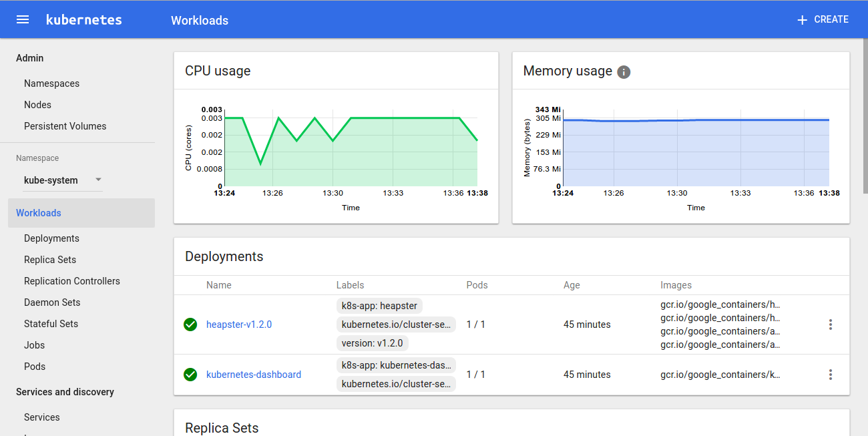Click heapster-v1.2.0 green status check icon
868x436 pixels.
coord(190,324)
